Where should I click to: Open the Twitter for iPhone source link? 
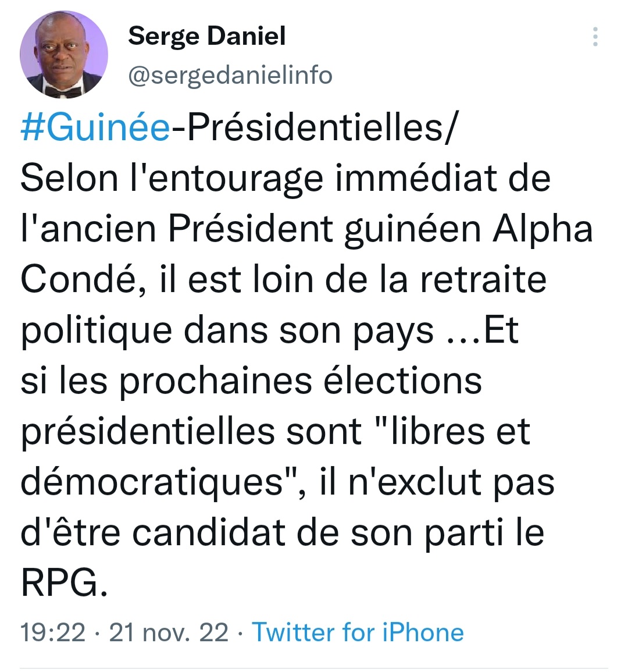coord(358,632)
